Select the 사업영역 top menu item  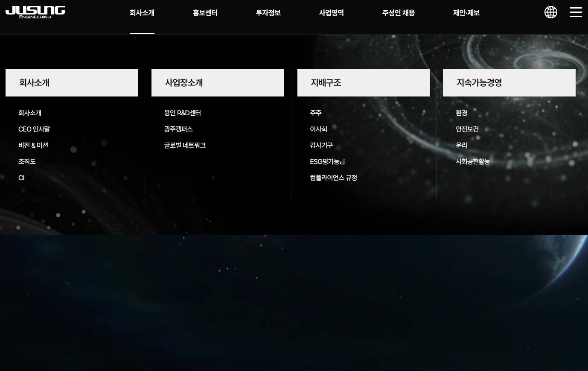point(332,13)
